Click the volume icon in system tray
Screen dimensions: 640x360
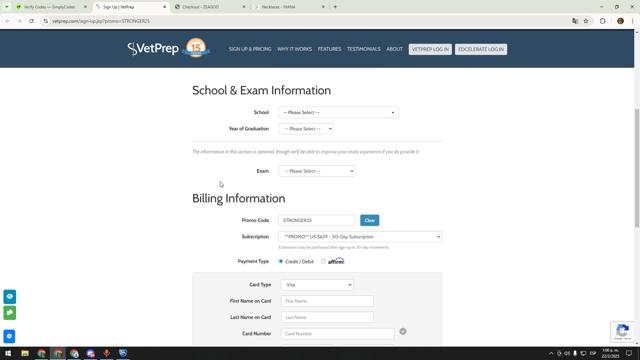(x=567, y=353)
